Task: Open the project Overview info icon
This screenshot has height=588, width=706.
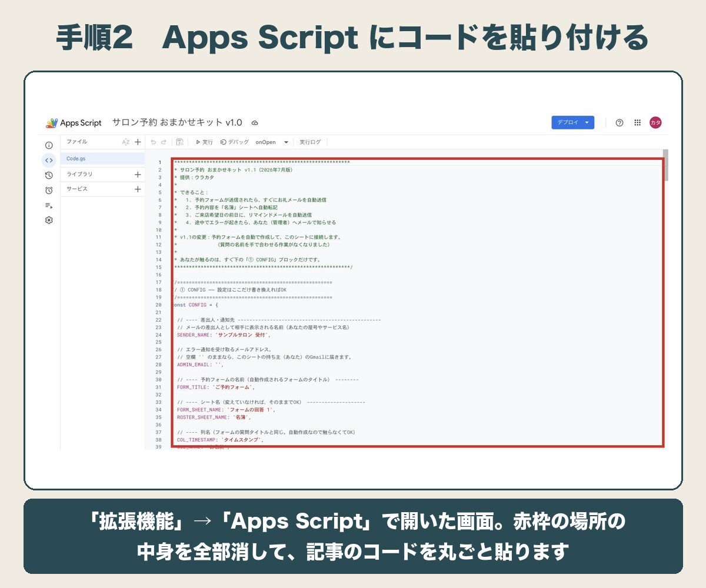Action: (49, 145)
